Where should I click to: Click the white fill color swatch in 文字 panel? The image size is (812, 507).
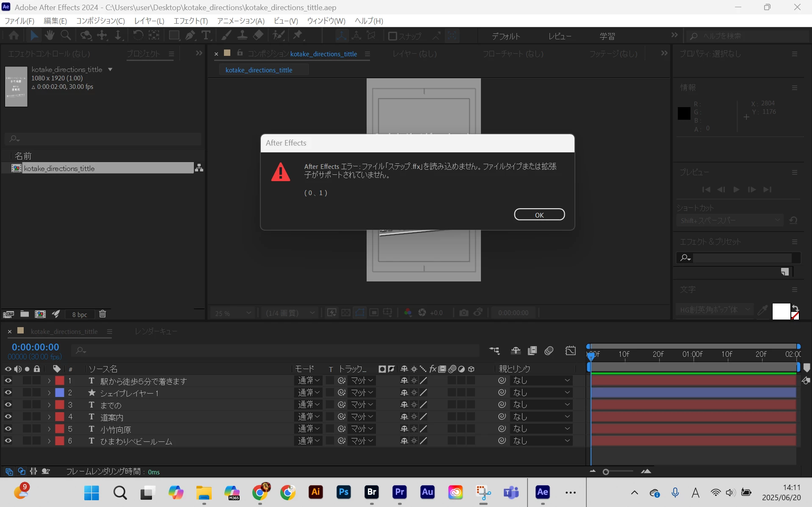781,311
